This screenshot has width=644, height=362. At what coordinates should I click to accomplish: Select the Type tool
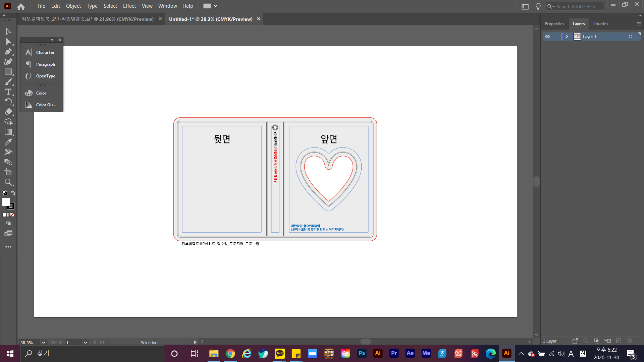click(x=8, y=92)
